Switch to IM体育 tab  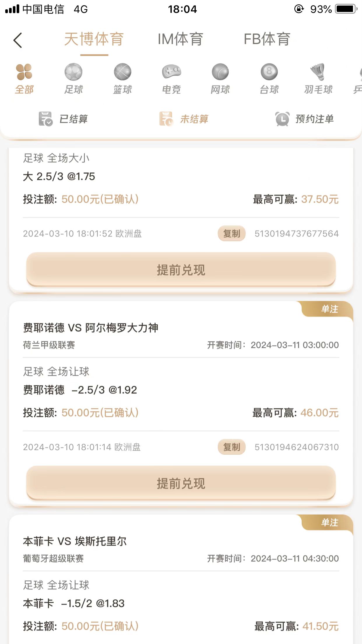pos(180,39)
